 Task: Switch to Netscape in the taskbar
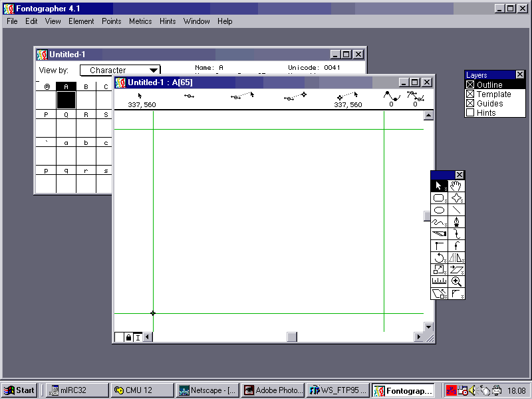tap(207, 390)
